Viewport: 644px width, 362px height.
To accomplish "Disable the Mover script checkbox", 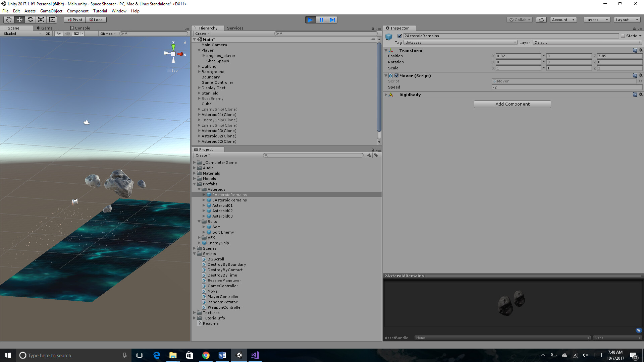I will tap(396, 76).
